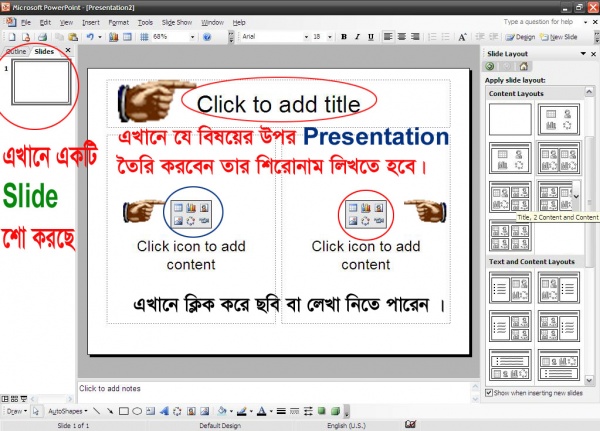The height and width of the screenshot is (431, 600).
Task: Open the Insert menu
Action: point(91,23)
